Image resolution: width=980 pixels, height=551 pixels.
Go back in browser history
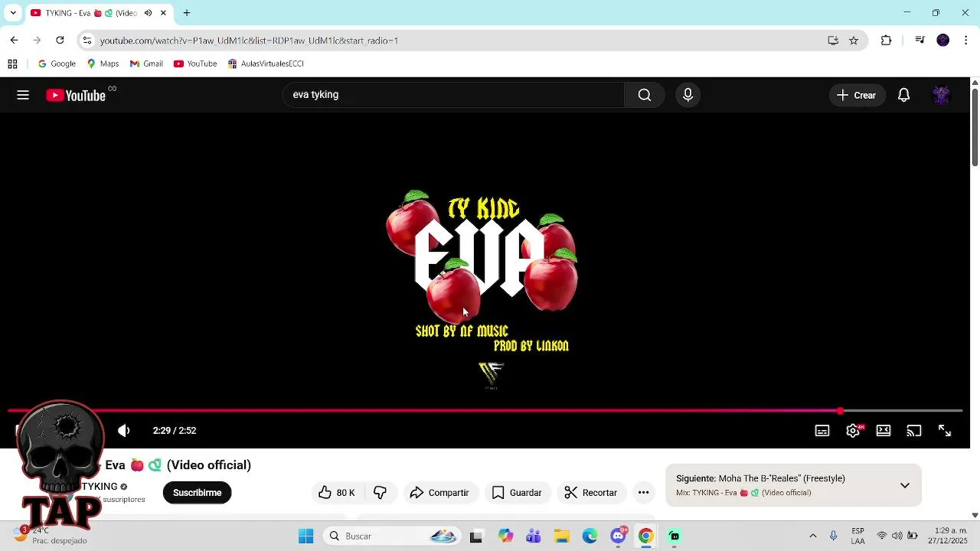tap(14, 41)
